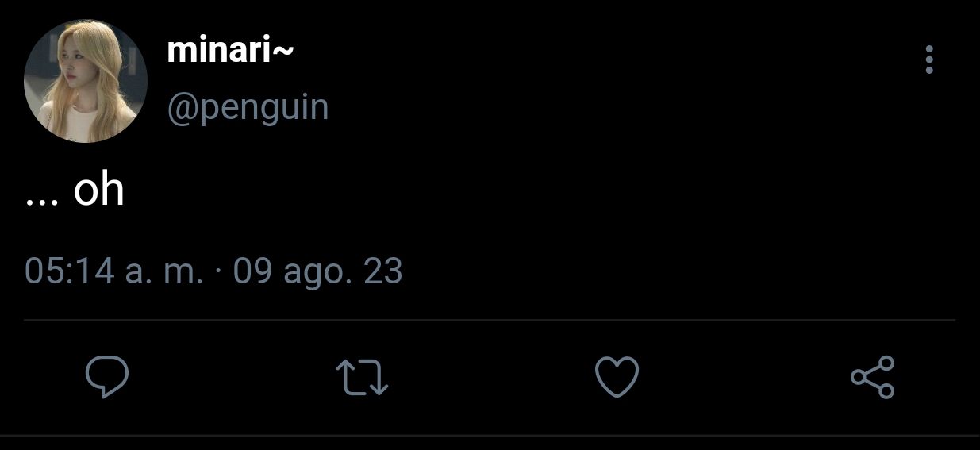Open the share options icon
Image resolution: width=980 pixels, height=450 pixels.
(872, 377)
